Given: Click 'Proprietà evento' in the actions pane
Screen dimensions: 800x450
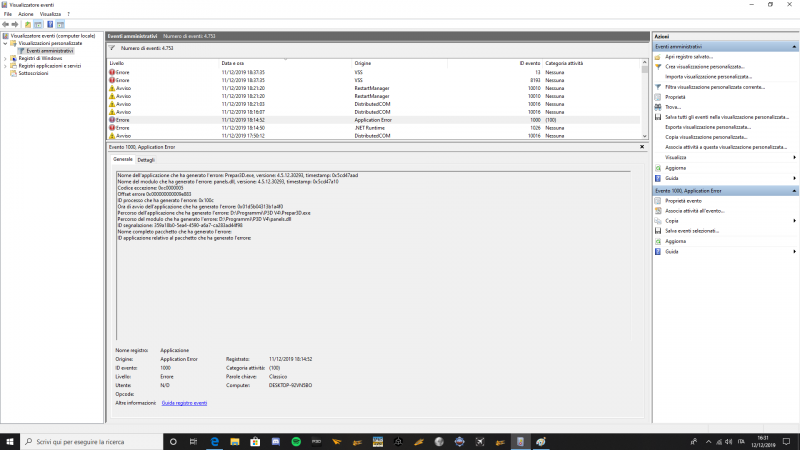Looking at the screenshot, I should pyautogui.click(x=685, y=201).
